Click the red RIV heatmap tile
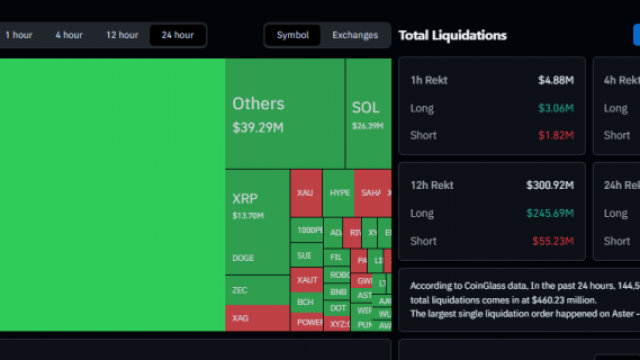 point(352,233)
